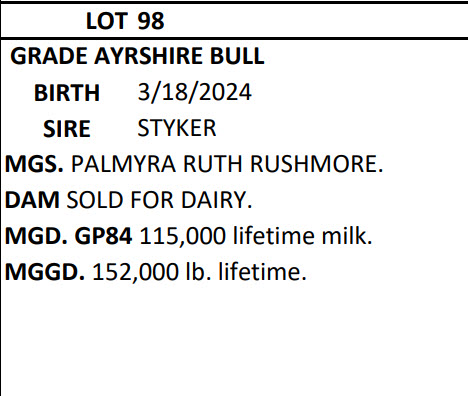Click the bold MGS. label
This screenshot has width=468, height=396.
34,164
